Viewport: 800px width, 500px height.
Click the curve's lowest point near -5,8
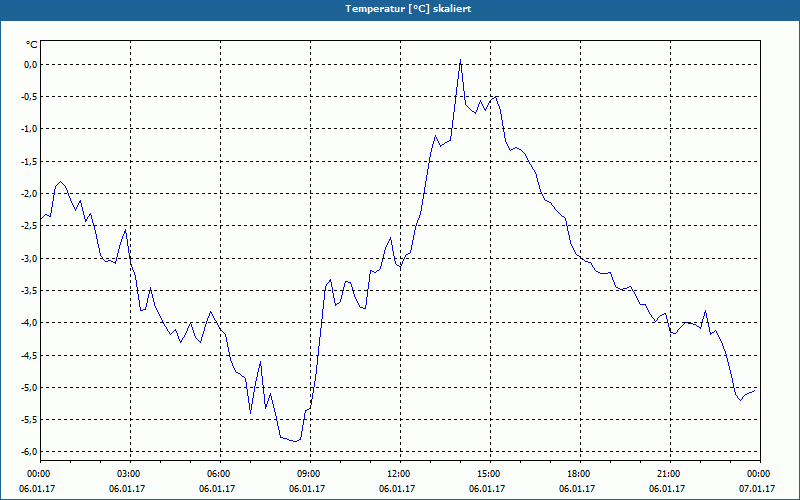(295, 441)
